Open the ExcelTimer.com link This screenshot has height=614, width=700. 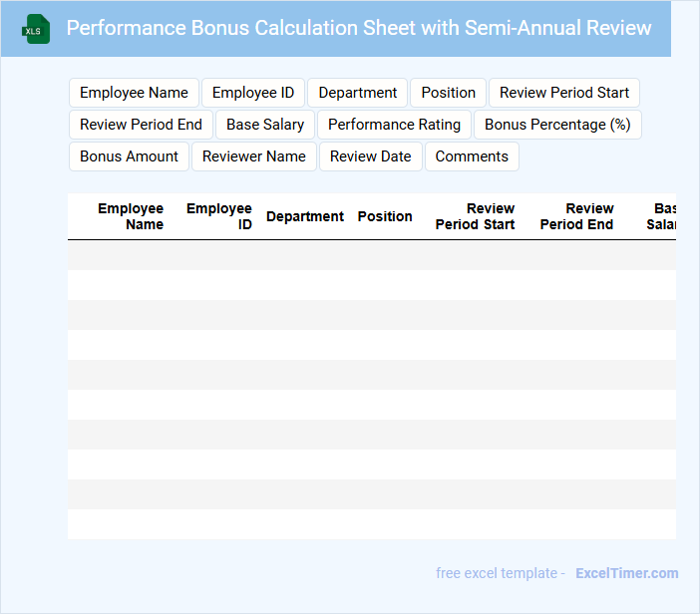point(626,573)
